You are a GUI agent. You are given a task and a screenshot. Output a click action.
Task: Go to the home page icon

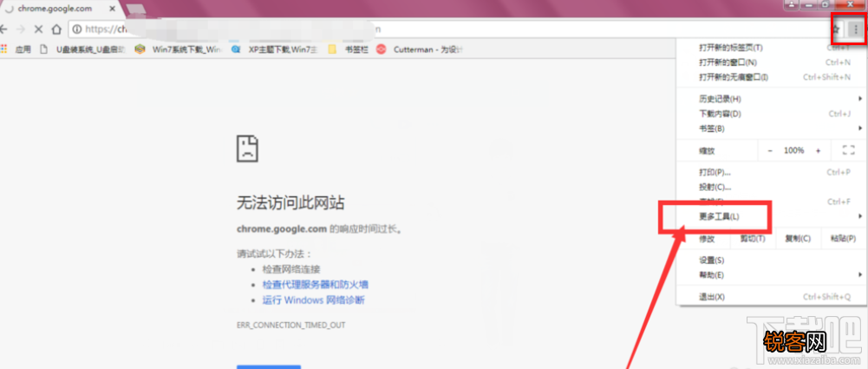tap(55, 30)
